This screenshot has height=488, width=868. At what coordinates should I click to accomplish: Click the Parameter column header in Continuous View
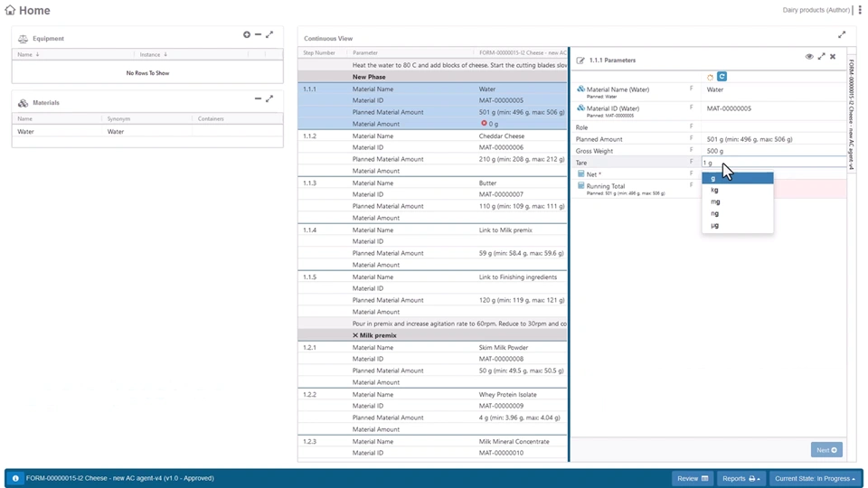[x=365, y=53]
